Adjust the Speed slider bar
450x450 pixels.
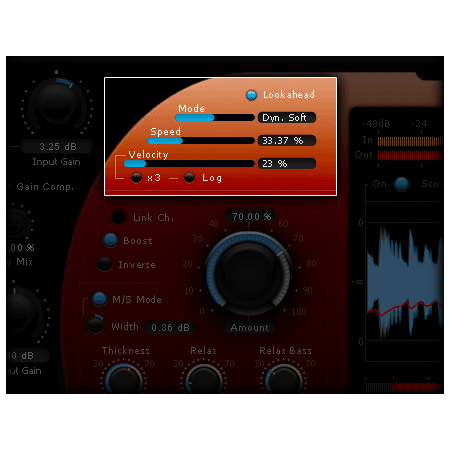201,140
